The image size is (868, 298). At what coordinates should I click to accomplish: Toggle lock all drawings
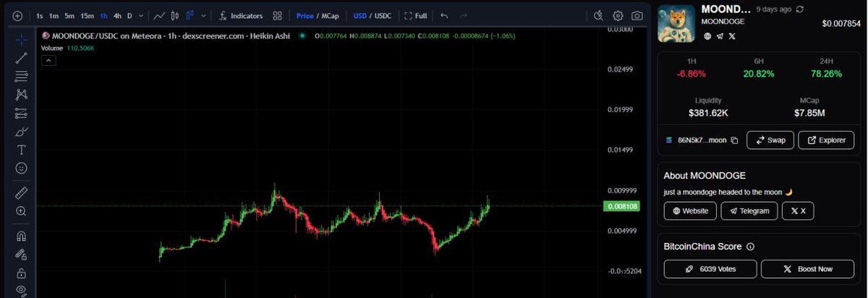click(x=21, y=273)
